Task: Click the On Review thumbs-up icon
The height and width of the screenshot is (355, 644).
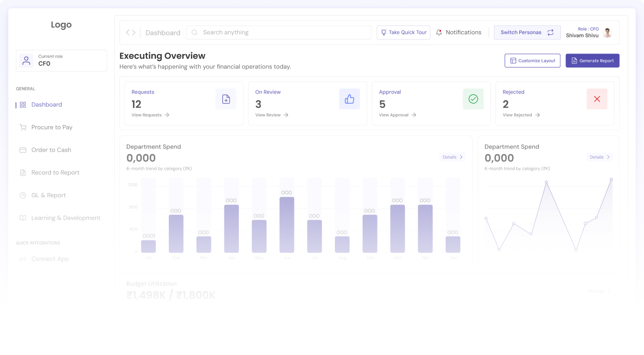Action: point(350,99)
